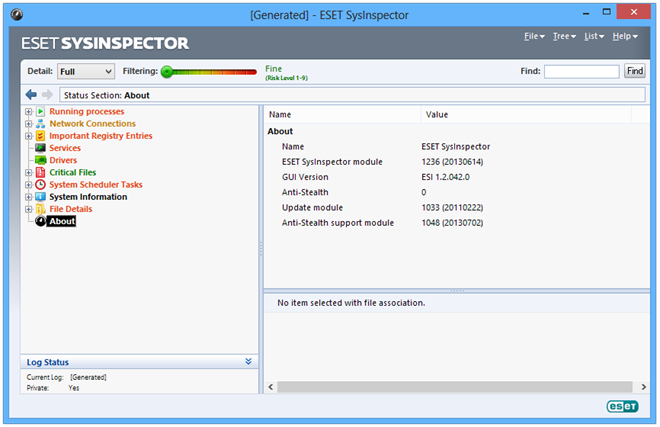The width and height of the screenshot is (660, 427).
Task: Expand the File Details node
Action: tap(29, 209)
